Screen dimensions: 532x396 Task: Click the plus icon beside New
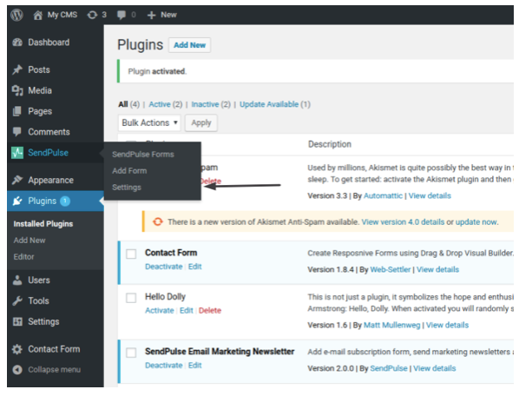tap(151, 15)
